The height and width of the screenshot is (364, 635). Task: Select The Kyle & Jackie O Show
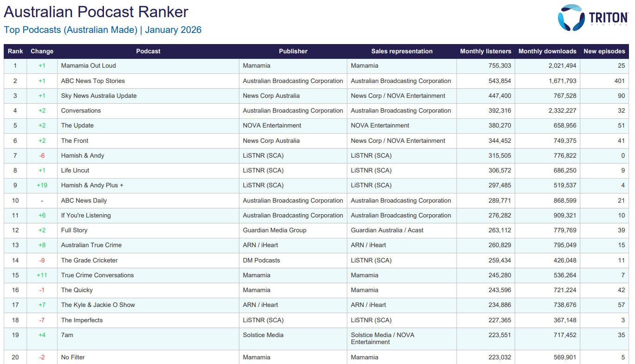[x=98, y=305]
